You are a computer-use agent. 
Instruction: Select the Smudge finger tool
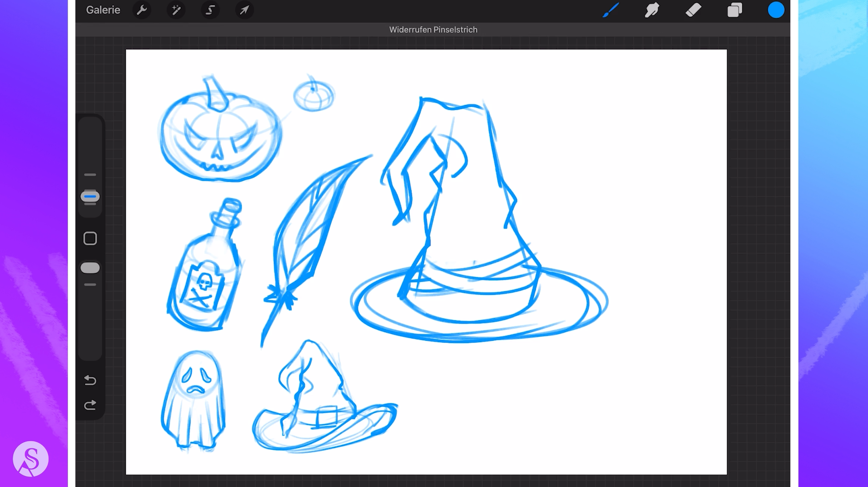point(652,10)
